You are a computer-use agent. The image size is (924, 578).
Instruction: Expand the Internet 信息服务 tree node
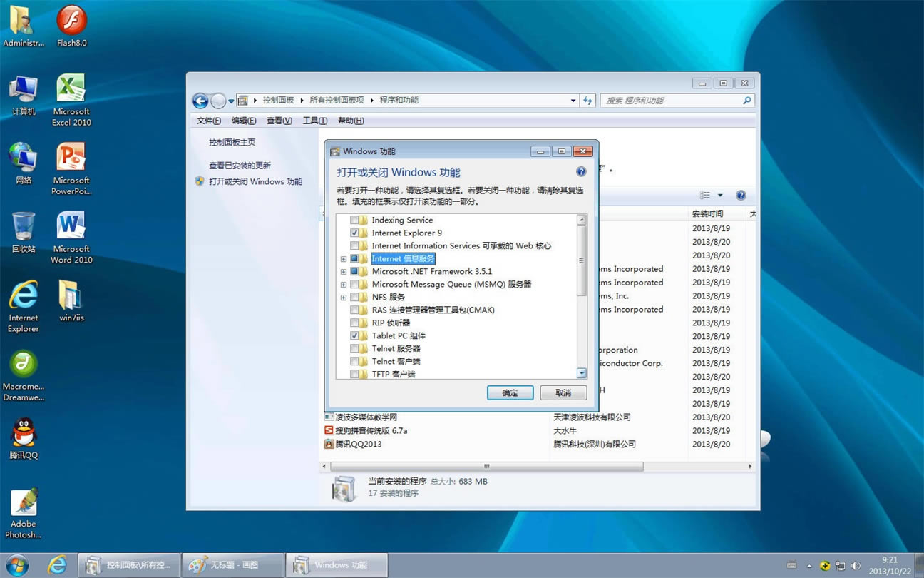pyautogui.click(x=344, y=259)
